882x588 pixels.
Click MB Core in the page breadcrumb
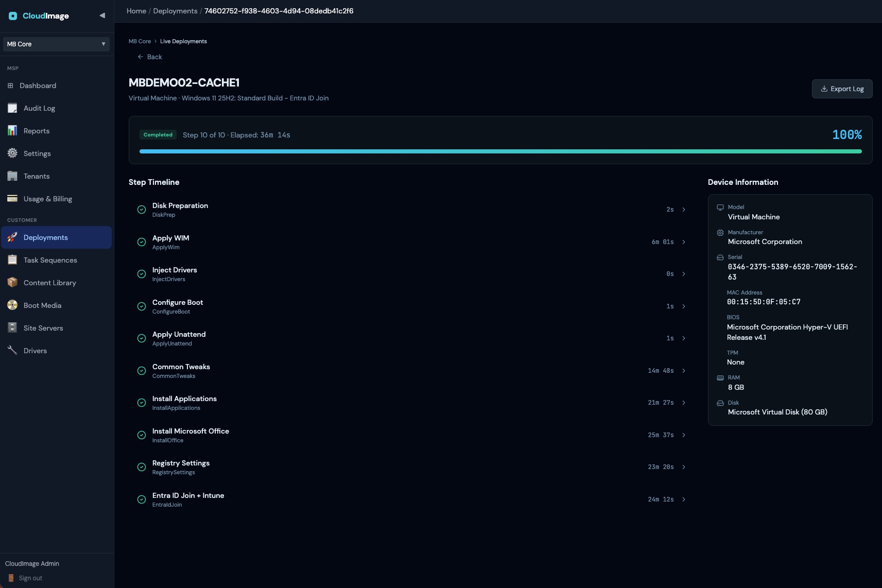(x=140, y=41)
